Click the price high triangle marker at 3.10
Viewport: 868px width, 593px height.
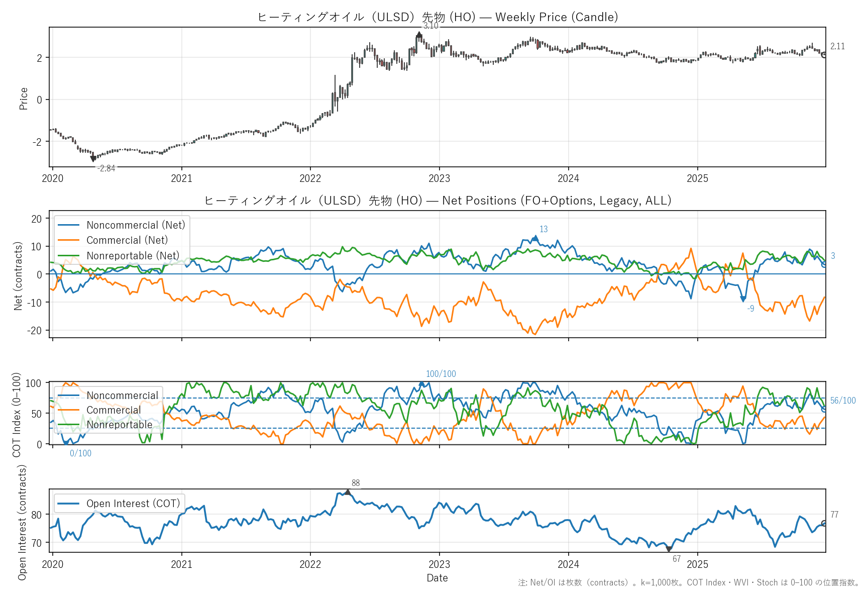[x=419, y=35]
